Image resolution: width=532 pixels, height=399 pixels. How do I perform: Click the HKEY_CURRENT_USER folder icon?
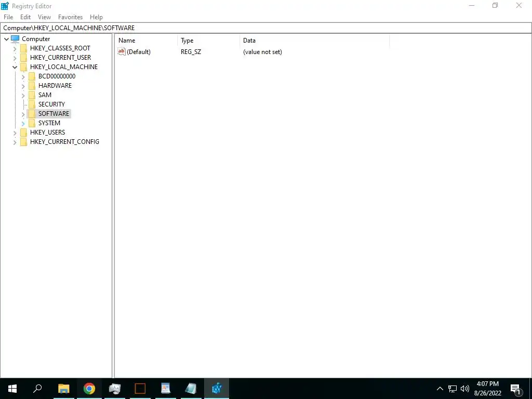(x=23, y=58)
